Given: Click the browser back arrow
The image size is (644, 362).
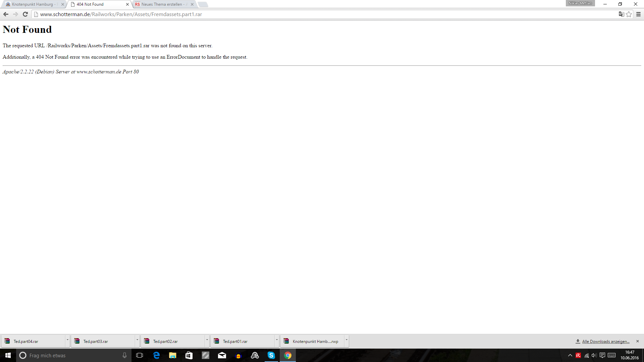Looking at the screenshot, I should [6, 14].
